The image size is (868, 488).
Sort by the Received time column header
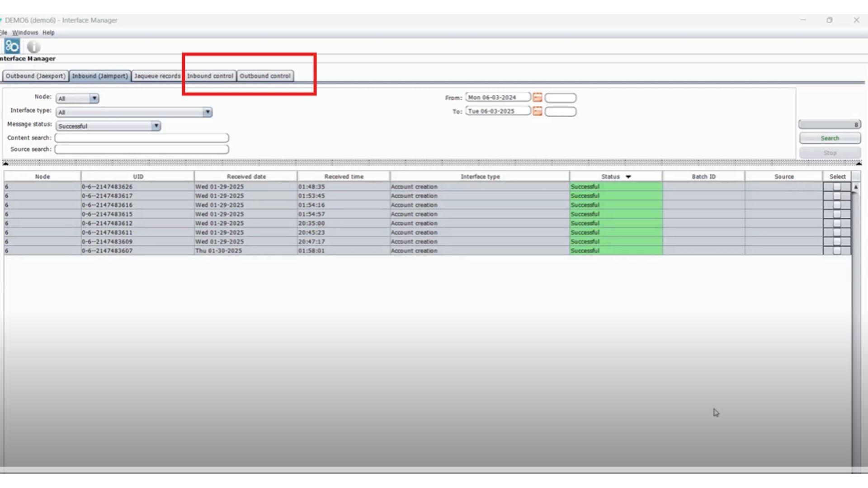pyautogui.click(x=344, y=177)
